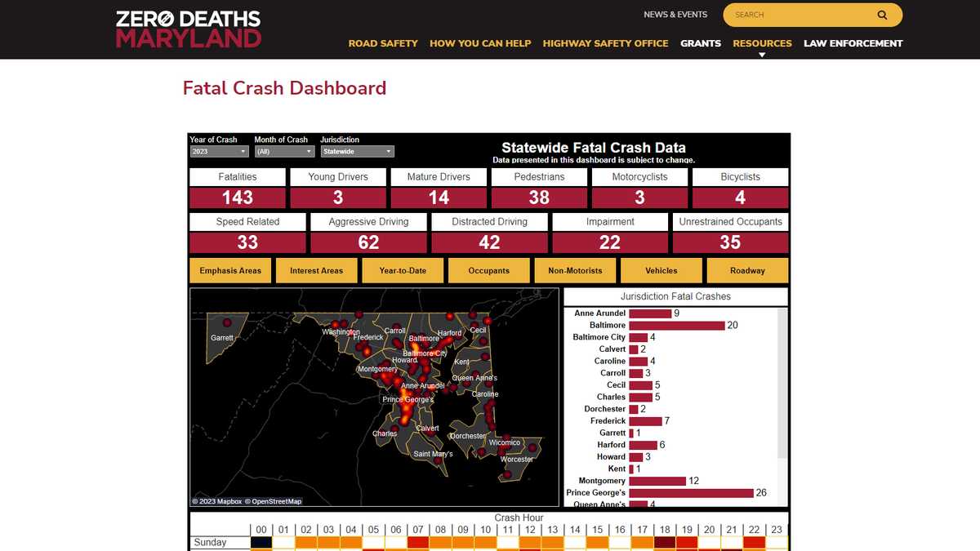This screenshot has height=551, width=980.
Task: Click the Grants menu item
Action: [x=701, y=43]
